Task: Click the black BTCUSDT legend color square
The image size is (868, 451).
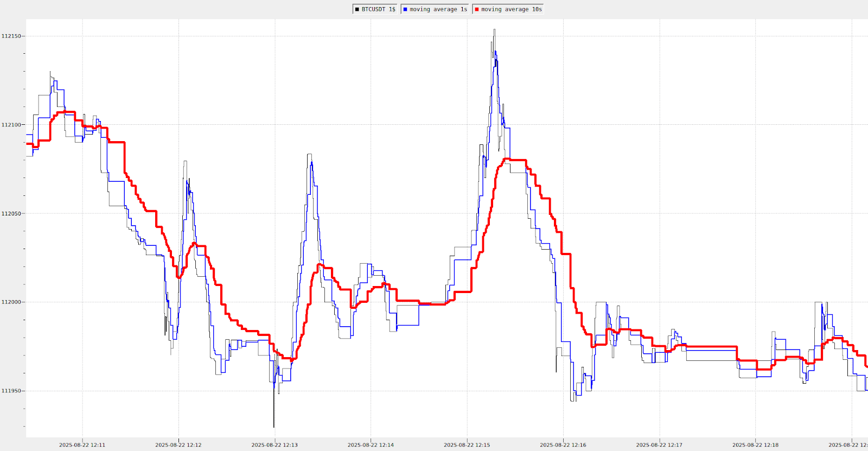Action: point(357,9)
